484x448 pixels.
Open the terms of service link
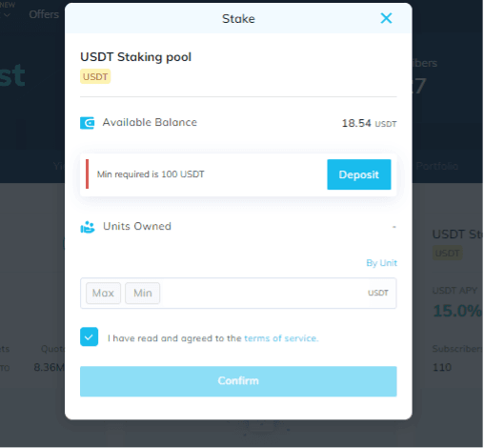point(281,338)
